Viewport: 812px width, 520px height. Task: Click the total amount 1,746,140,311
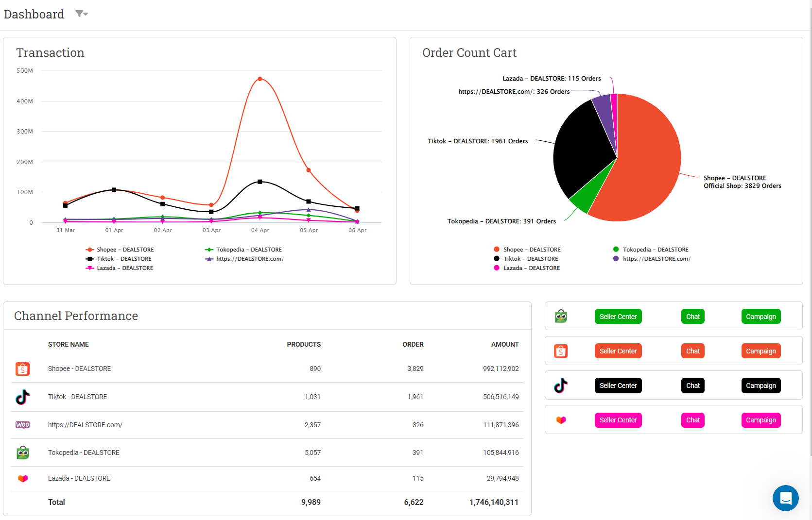point(494,502)
